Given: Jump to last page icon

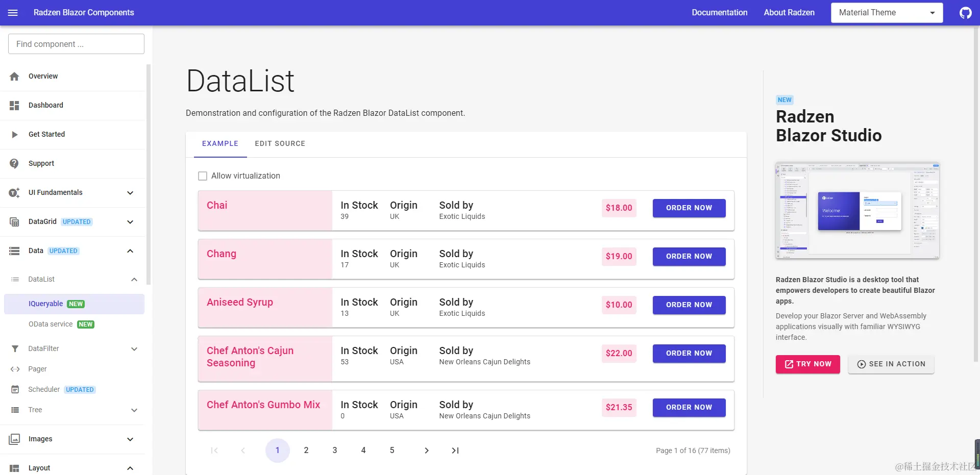Looking at the screenshot, I should pos(455,451).
